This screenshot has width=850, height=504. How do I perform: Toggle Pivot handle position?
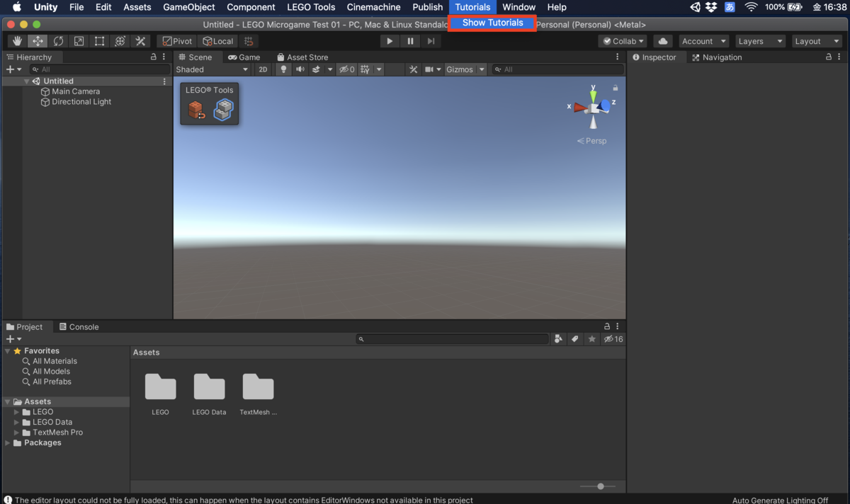[177, 41]
